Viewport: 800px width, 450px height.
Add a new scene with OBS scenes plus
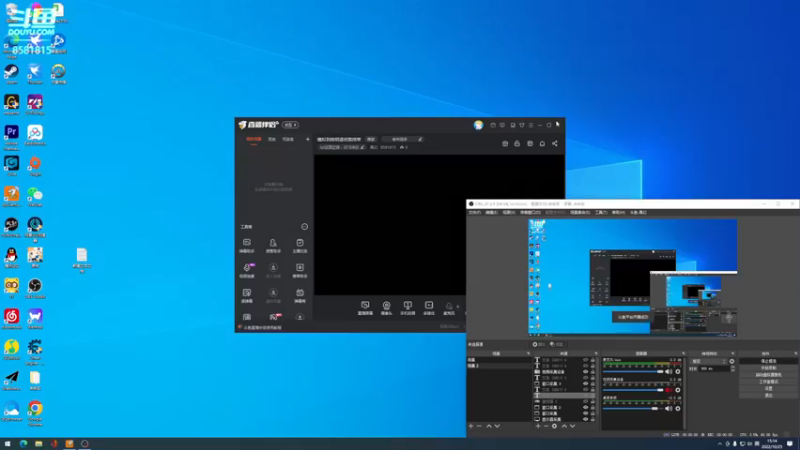471,426
